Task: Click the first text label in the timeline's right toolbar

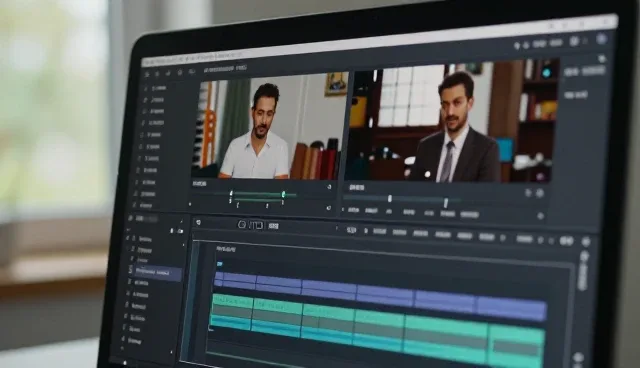Action: click(x=351, y=231)
